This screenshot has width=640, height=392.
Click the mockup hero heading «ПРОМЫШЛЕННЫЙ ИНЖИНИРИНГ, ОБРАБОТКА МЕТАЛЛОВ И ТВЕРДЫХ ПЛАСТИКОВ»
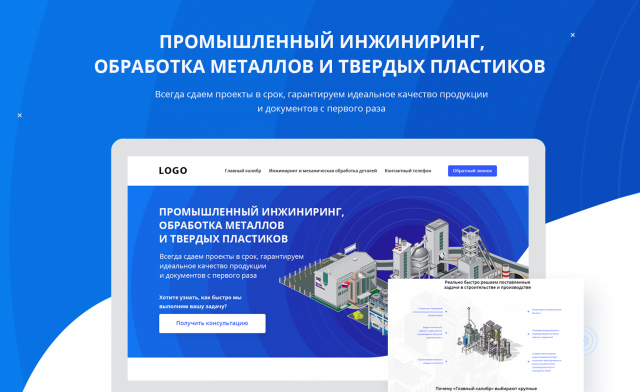click(x=251, y=225)
